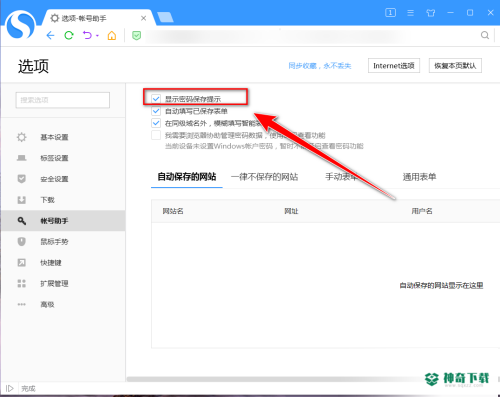Switch to the 手动表单 tab
500x397 pixels.
pos(342,177)
